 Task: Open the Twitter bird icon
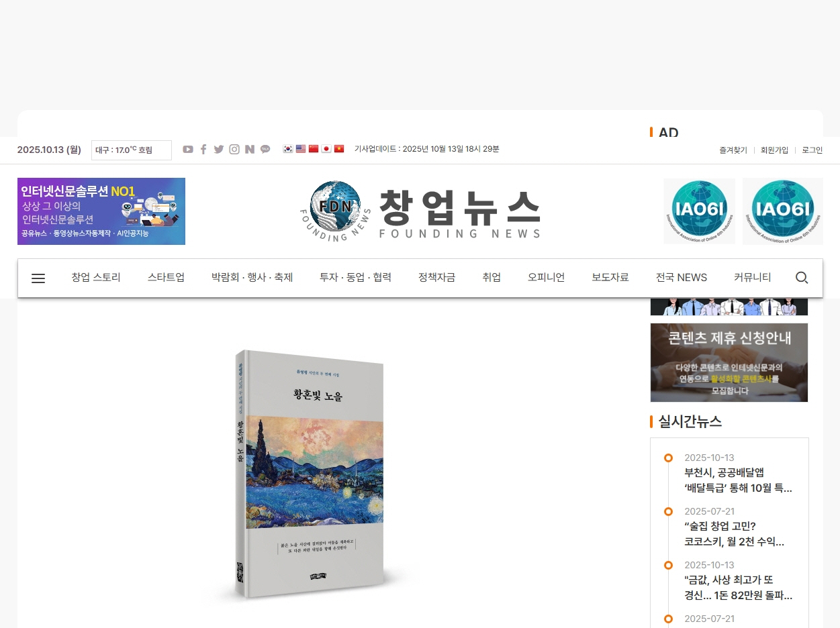(x=219, y=150)
